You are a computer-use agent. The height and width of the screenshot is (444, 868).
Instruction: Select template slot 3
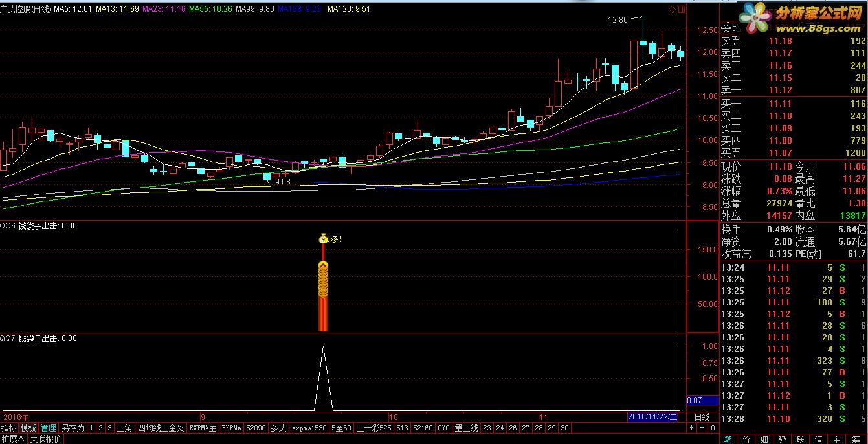[x=110, y=428]
